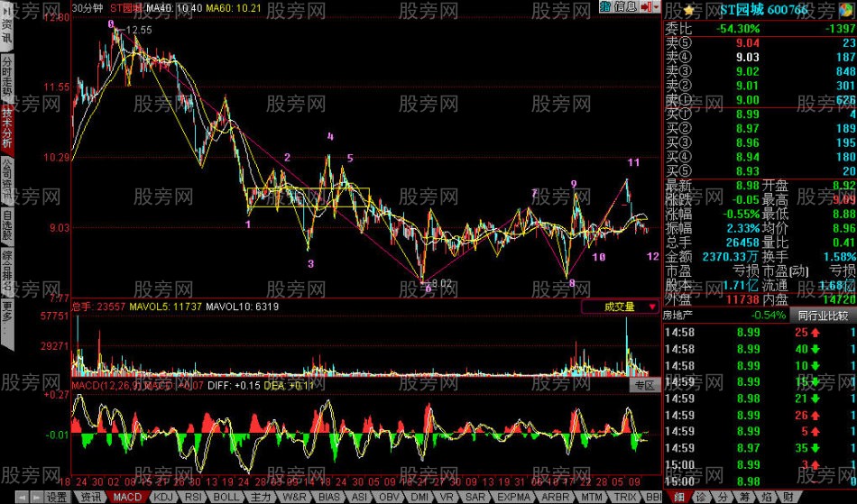Viewport: 857px width, 504px height.
Task: Select the 公司资讯 sidebar tab
Action: tap(6, 180)
